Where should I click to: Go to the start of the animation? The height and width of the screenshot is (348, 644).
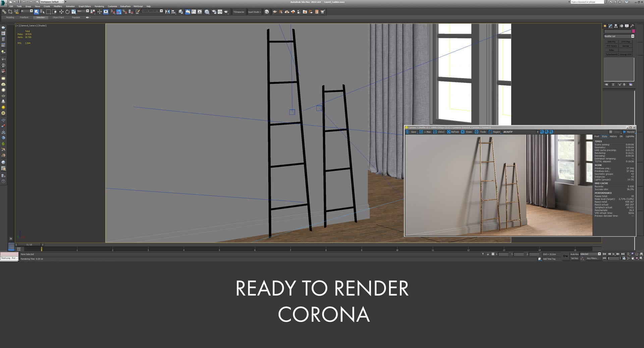(x=604, y=254)
